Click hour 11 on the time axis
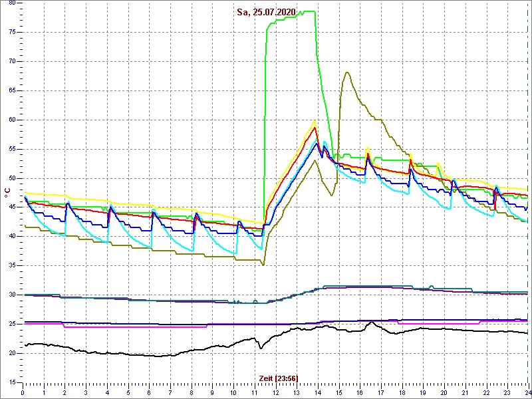Screen dimensions: 532x399 point(254,392)
